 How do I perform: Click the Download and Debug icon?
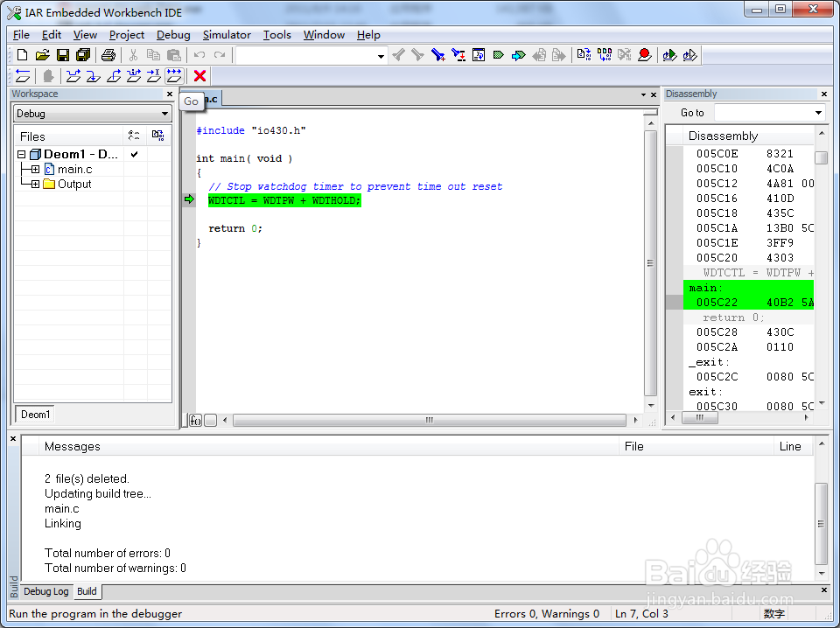pos(669,54)
